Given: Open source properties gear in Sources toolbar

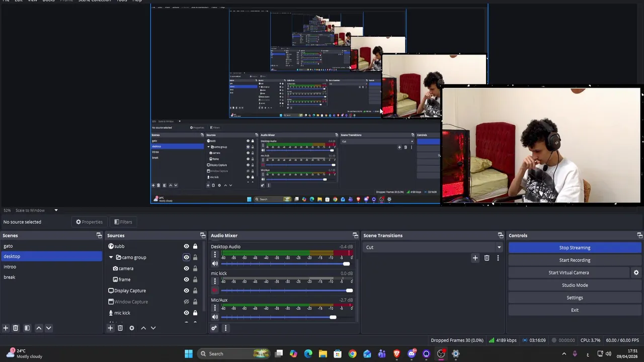Looking at the screenshot, I should tap(132, 328).
